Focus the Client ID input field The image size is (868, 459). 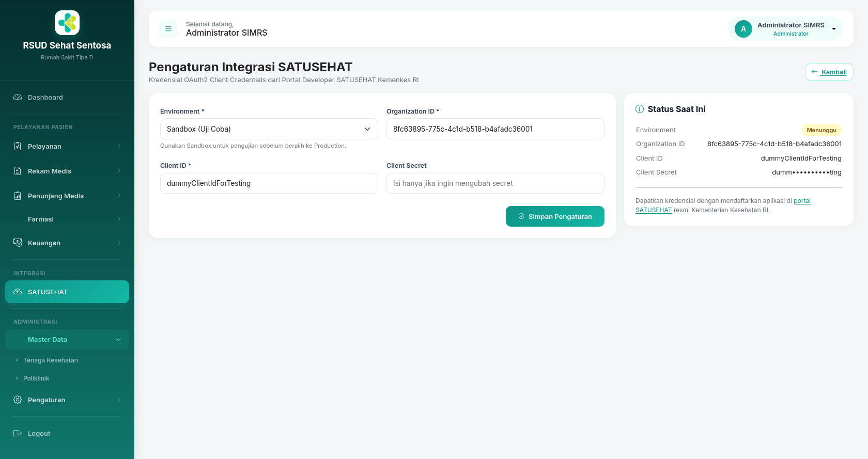(x=269, y=183)
